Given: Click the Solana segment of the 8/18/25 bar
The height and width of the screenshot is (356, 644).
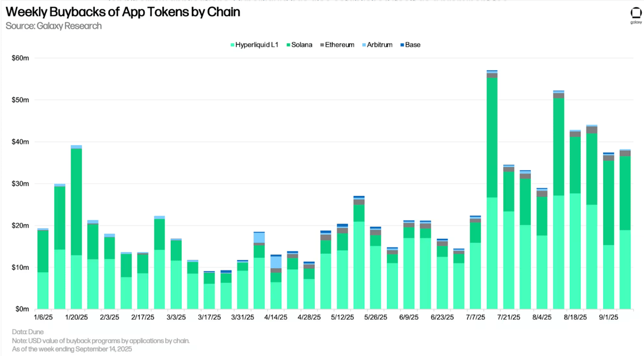Looking at the screenshot, I should pos(575,165).
